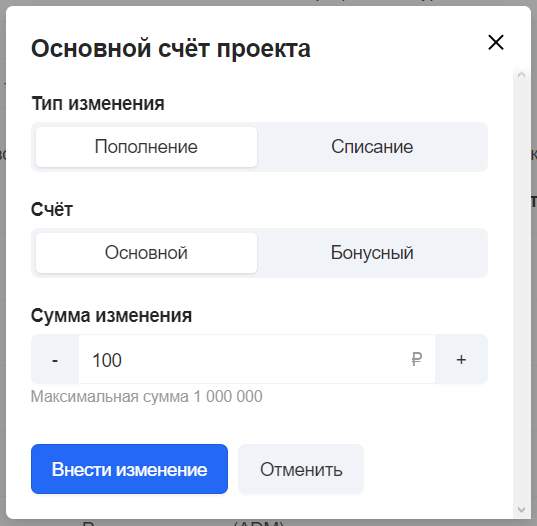Decrease the amount with minus button
537x526 pixels.
tap(55, 359)
